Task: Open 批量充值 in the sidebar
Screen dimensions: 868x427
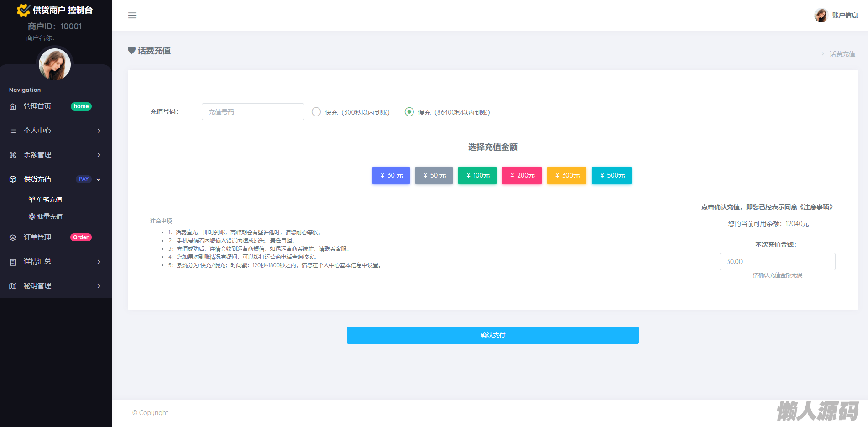Action: click(49, 216)
